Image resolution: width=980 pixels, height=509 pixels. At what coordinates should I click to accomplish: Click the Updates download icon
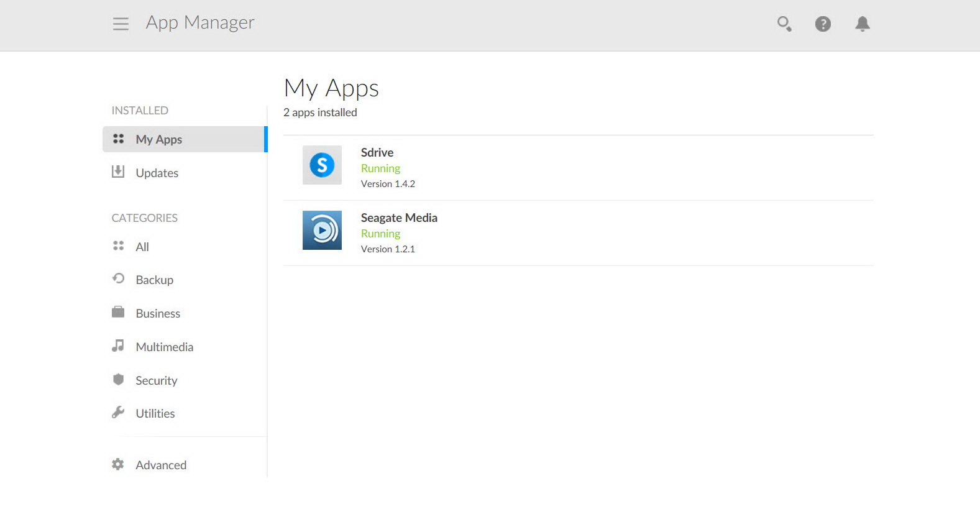[x=118, y=172]
